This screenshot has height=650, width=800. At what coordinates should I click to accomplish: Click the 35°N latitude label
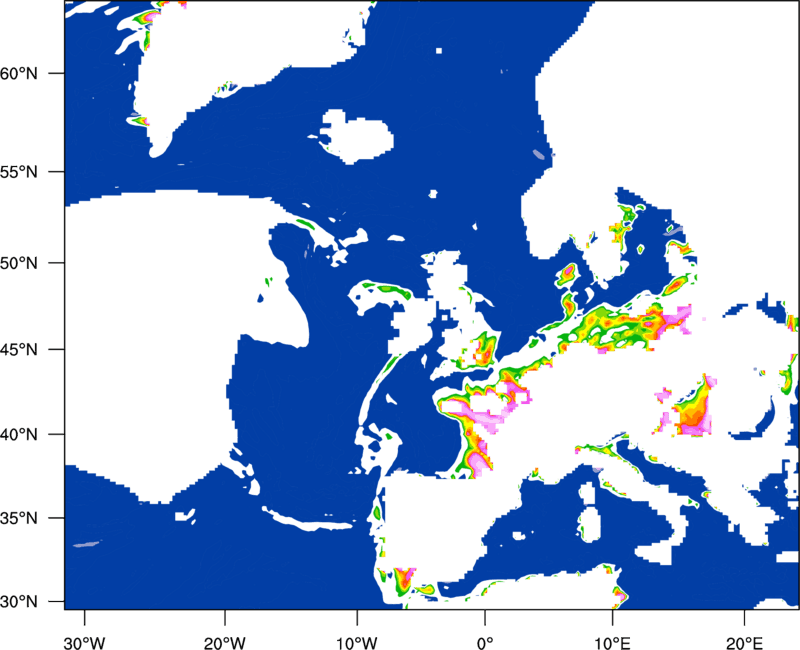click(x=19, y=518)
